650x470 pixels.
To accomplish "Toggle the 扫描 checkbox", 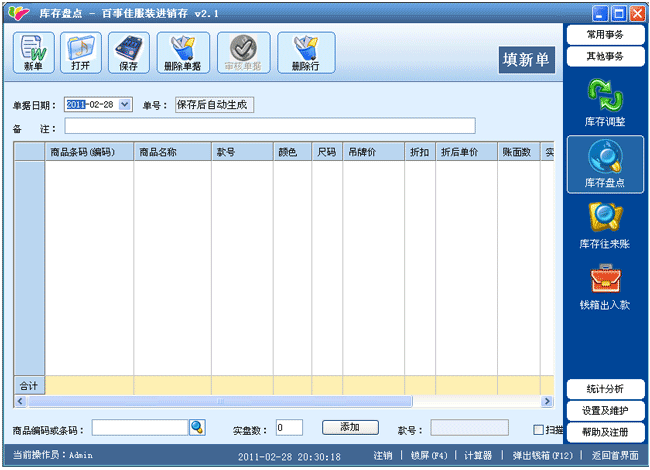I will click(x=538, y=430).
